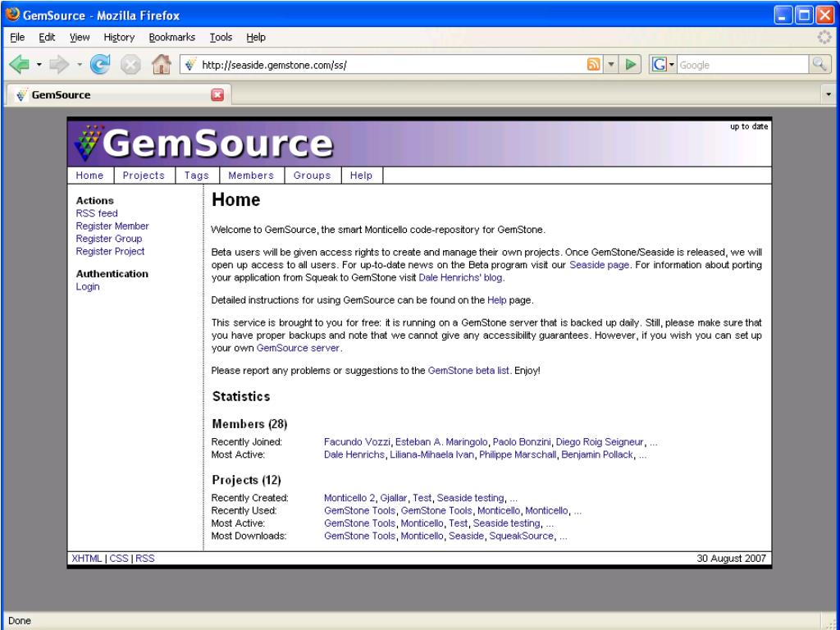Open the Groups navigation tab
Screen dimensions: 840x630
(x=312, y=176)
